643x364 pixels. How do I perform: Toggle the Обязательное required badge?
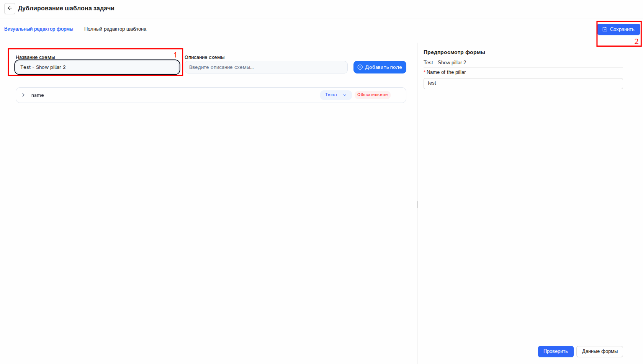click(x=372, y=95)
